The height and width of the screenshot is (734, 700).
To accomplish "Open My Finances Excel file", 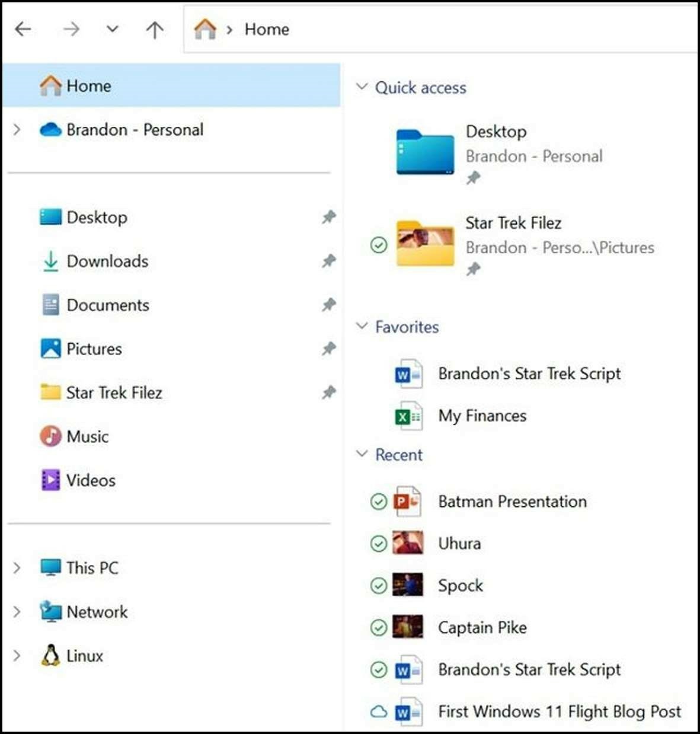I will tap(482, 416).
